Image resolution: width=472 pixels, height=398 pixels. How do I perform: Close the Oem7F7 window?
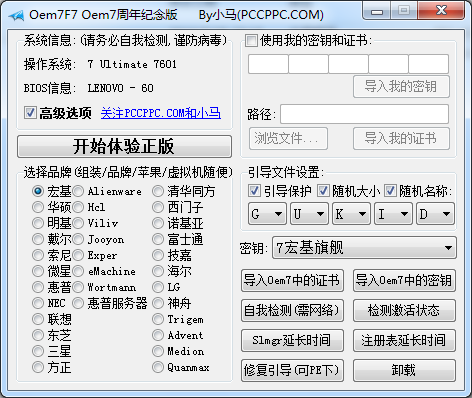(442, 11)
